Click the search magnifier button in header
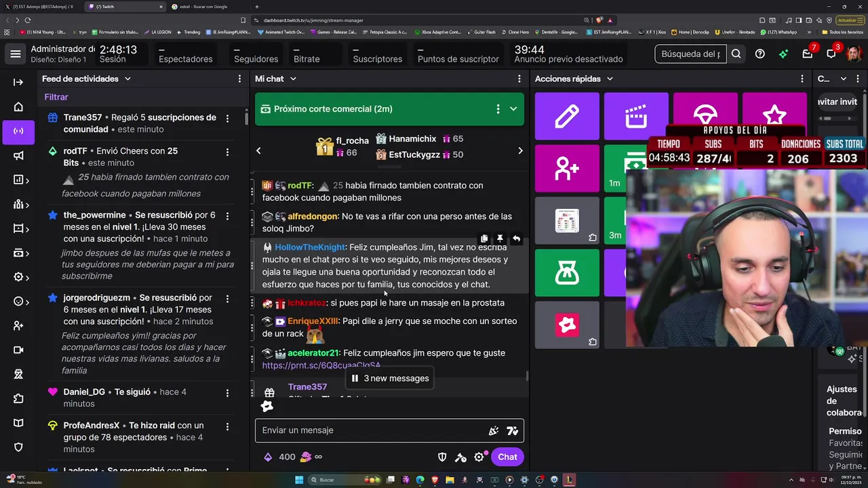Viewport: 868px width, 488px height. [x=736, y=54]
